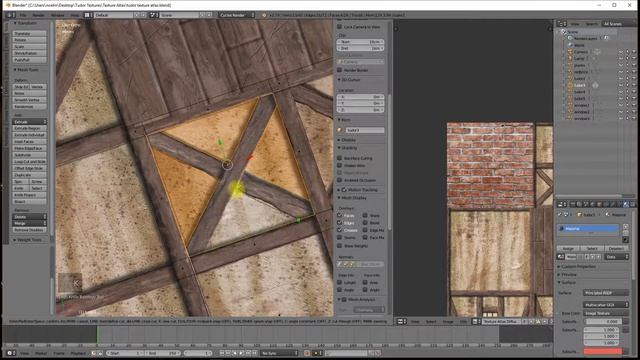Open the Image menu in UV editor
This screenshot has width=640, height=360.
tap(448, 322)
